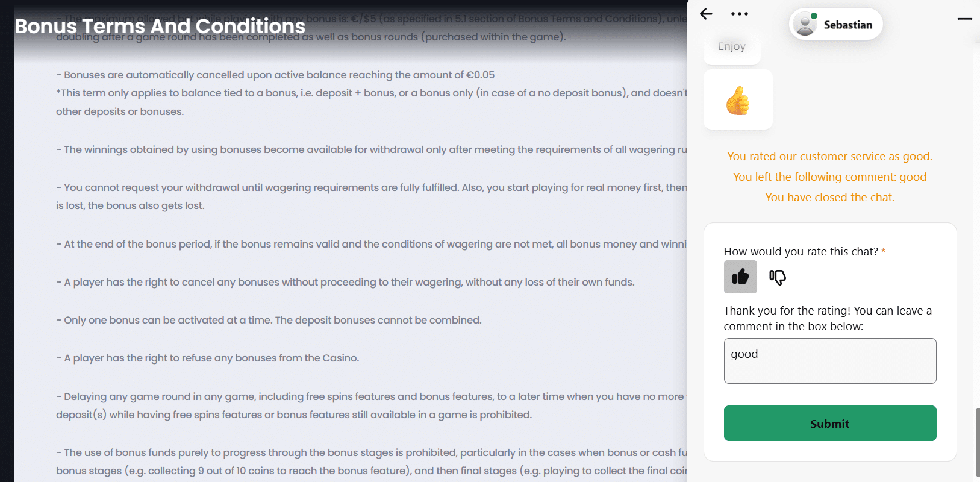Image resolution: width=980 pixels, height=482 pixels.
Task: Click the Bonus Terms And Conditions heading
Action: click(x=160, y=27)
